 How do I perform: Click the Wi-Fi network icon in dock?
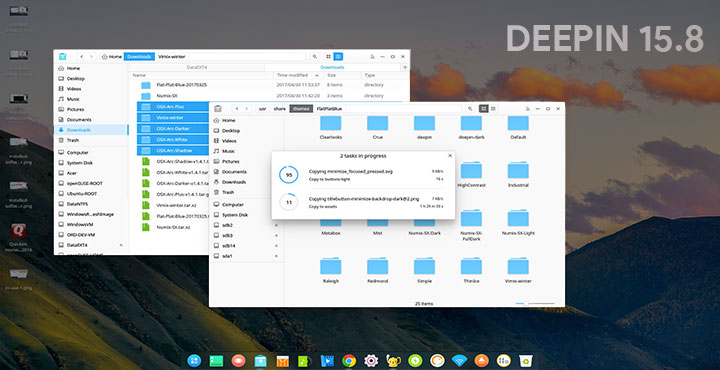[x=459, y=361]
